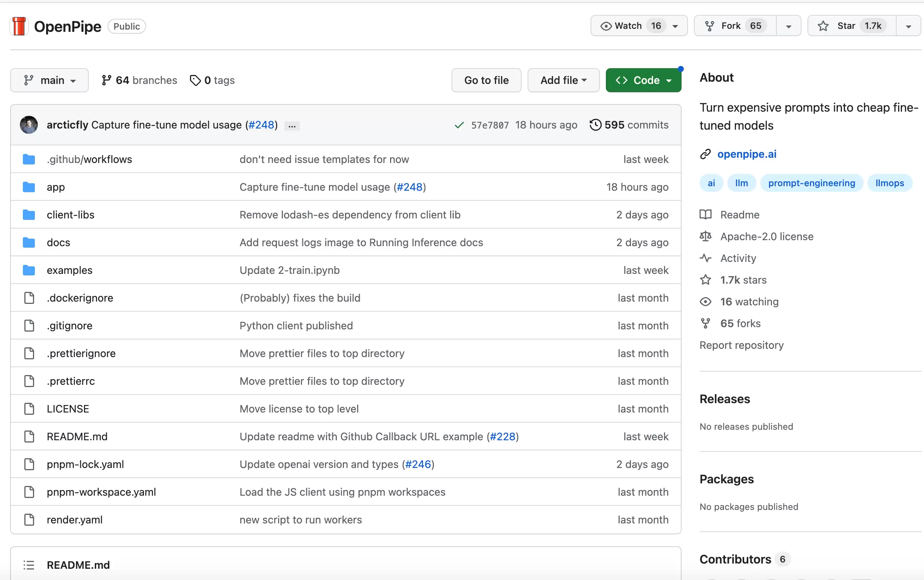Click the Activity pulse icon
924x580 pixels.
coord(706,258)
